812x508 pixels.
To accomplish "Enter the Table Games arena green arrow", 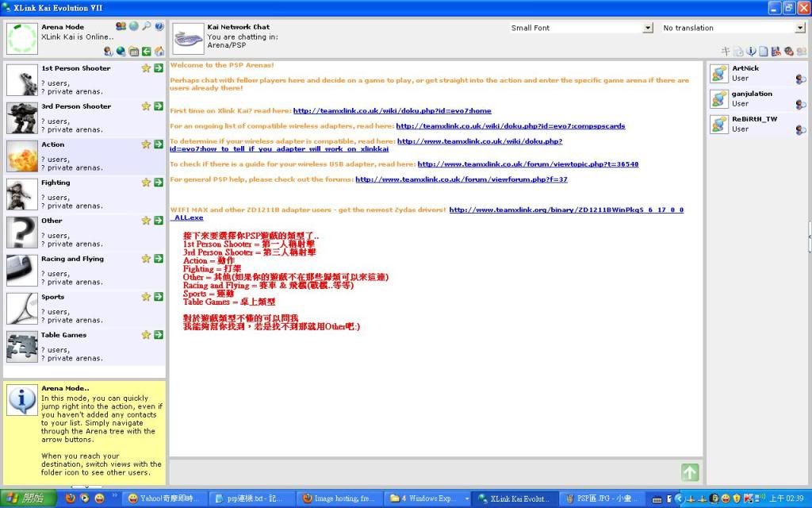I will click(x=159, y=334).
